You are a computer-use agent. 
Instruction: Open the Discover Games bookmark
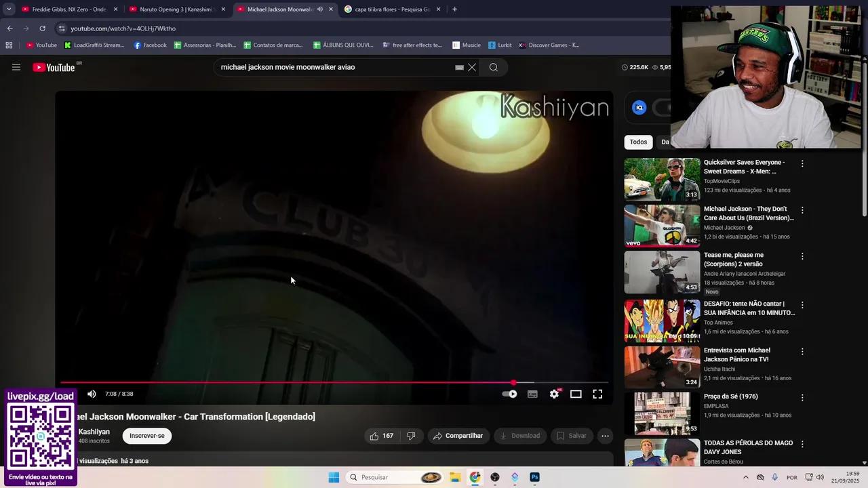click(x=549, y=45)
